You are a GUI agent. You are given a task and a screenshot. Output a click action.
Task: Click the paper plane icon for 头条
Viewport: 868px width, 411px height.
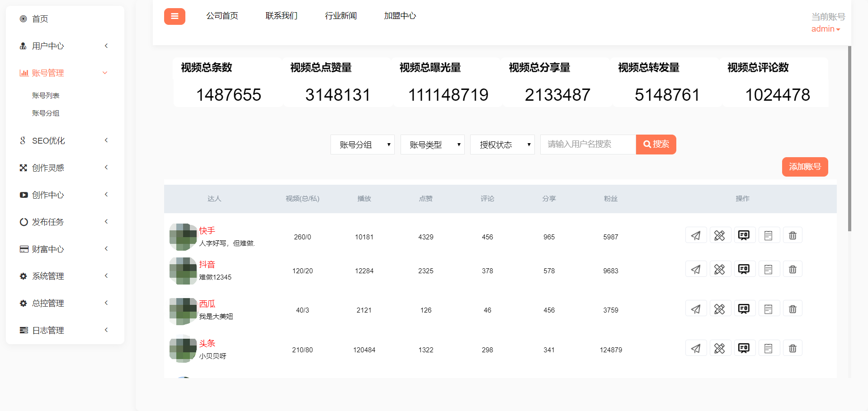696,348
